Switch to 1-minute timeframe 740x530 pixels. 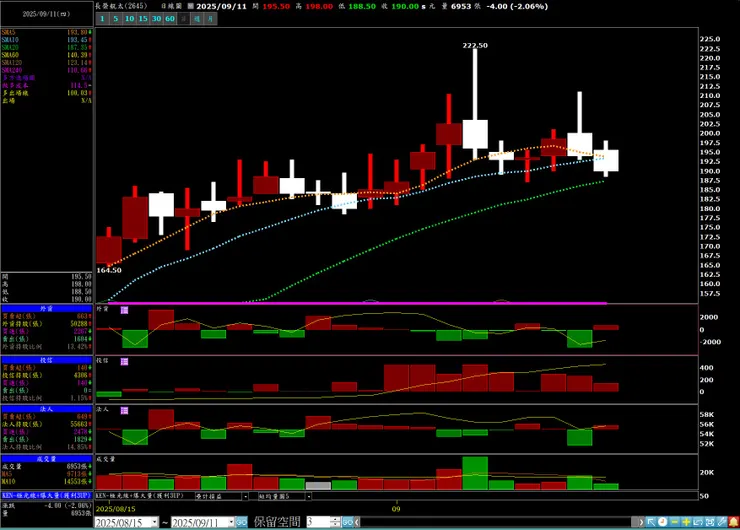(x=102, y=19)
